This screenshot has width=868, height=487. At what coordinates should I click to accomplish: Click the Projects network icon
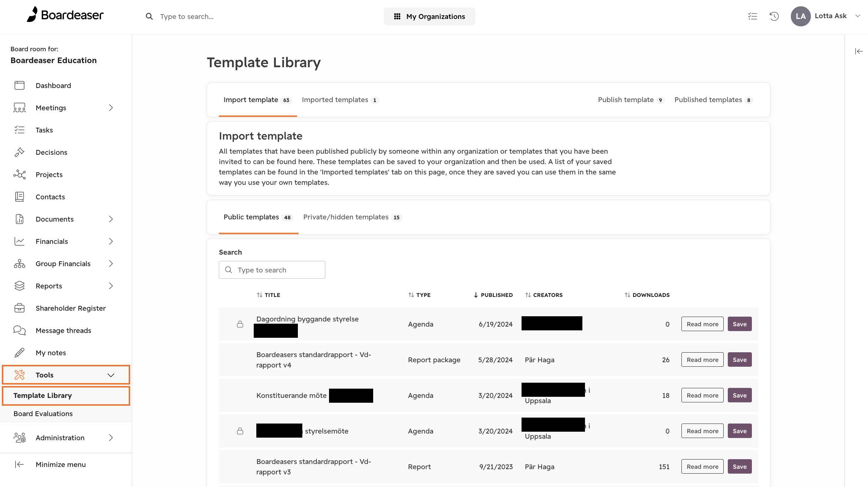[19, 174]
